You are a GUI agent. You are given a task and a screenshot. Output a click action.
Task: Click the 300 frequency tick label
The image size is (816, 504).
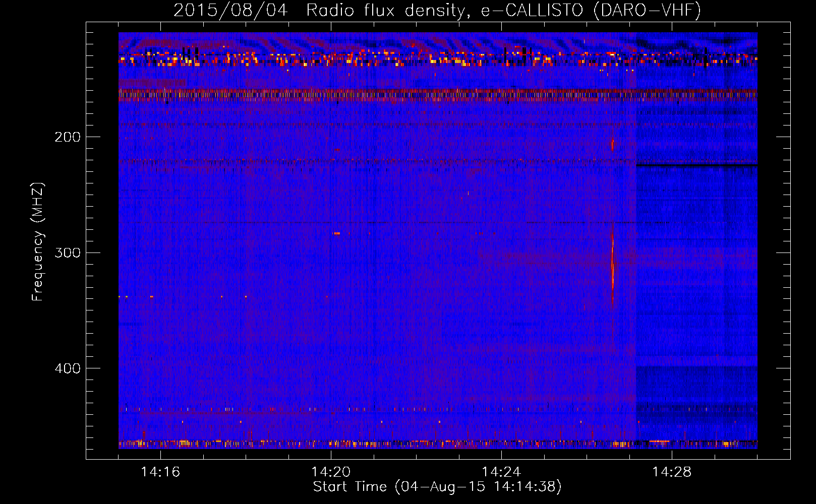(68, 253)
